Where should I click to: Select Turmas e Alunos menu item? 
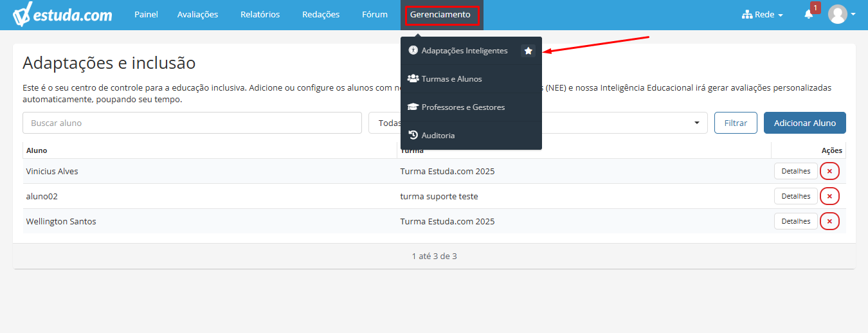pos(451,79)
